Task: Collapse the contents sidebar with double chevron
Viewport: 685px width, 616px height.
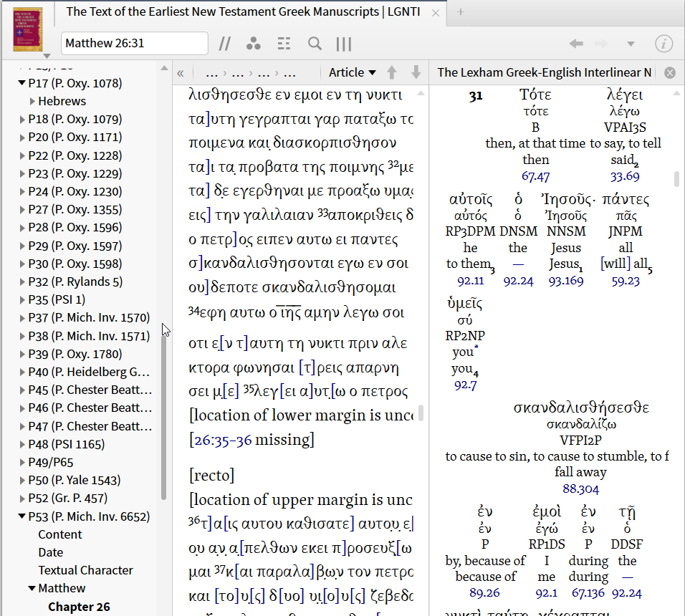Action: 181,72
